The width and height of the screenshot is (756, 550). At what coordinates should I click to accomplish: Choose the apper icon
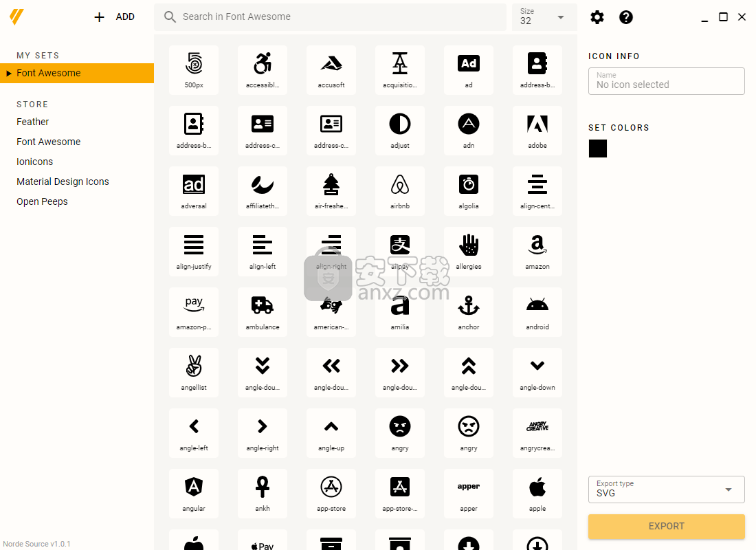coord(469,494)
